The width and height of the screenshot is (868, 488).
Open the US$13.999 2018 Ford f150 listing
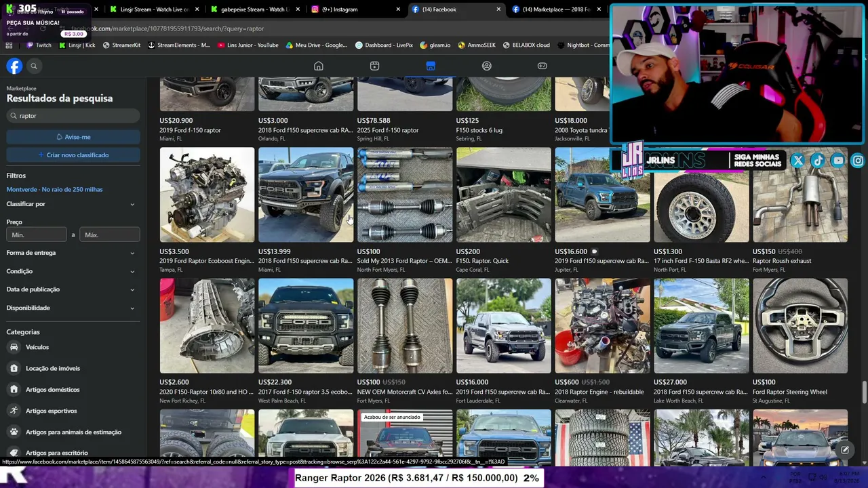click(306, 210)
